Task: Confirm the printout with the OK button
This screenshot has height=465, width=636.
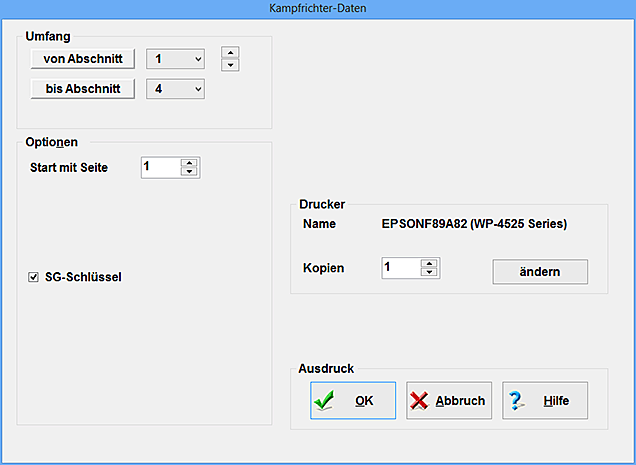Action: click(x=353, y=401)
